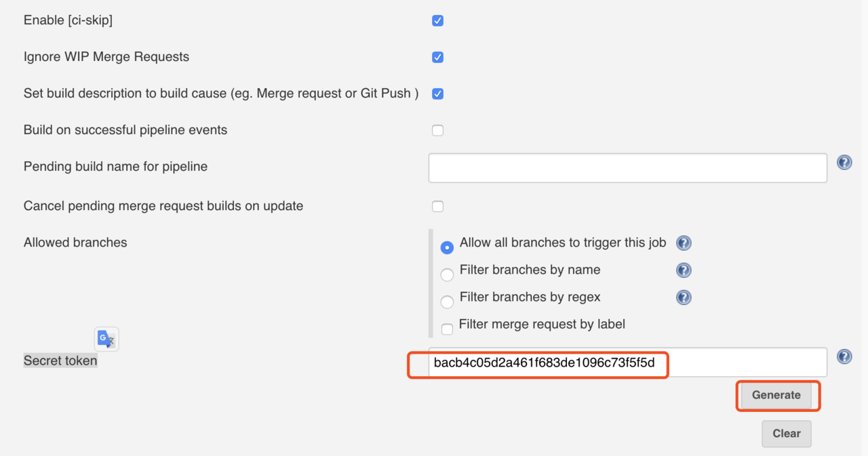Click the Enable [ci-skip] label text
This screenshot has width=868, height=456.
tap(68, 20)
